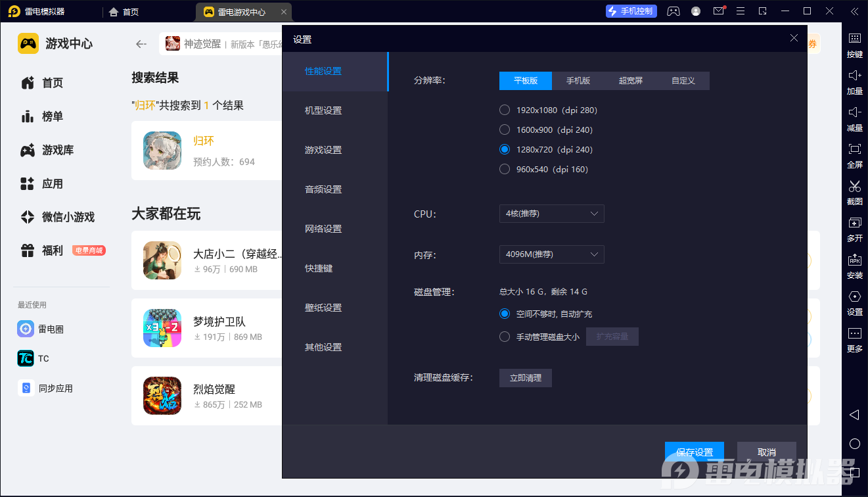Open 网络设置 settings category
868x497 pixels.
335,229
